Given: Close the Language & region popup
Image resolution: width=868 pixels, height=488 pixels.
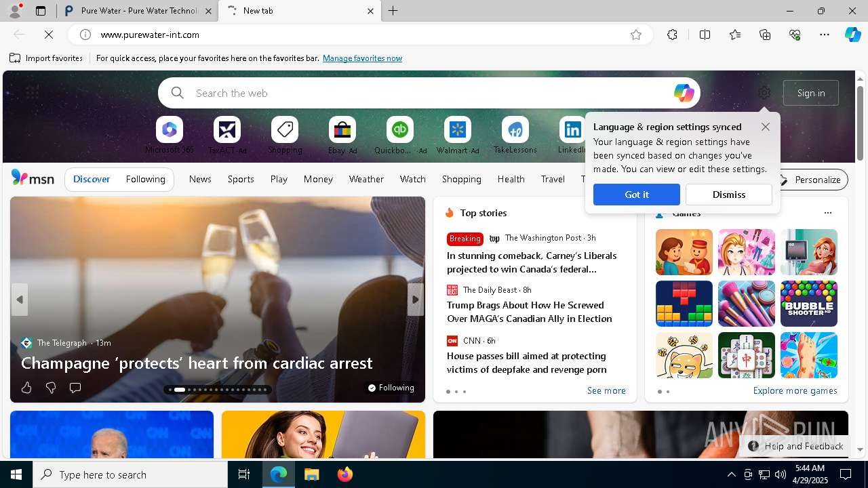Looking at the screenshot, I should click(x=766, y=127).
